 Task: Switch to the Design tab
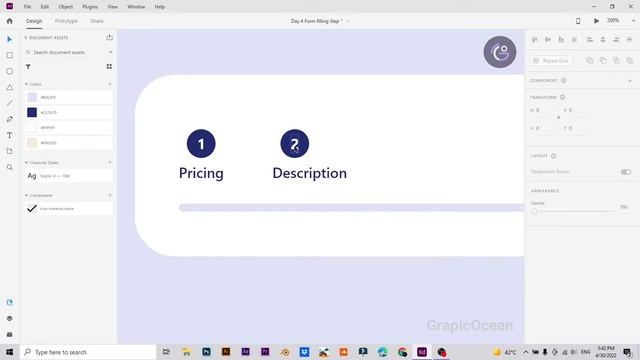click(34, 21)
